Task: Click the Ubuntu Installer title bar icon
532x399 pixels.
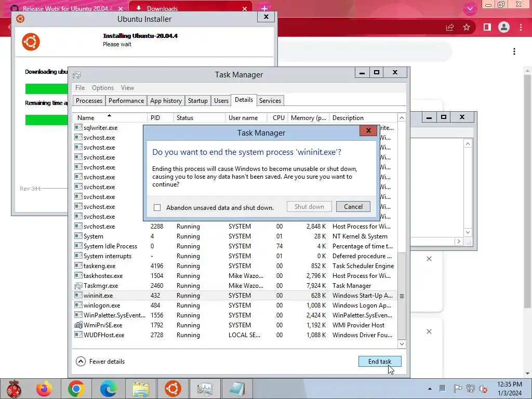Action: (x=20, y=19)
